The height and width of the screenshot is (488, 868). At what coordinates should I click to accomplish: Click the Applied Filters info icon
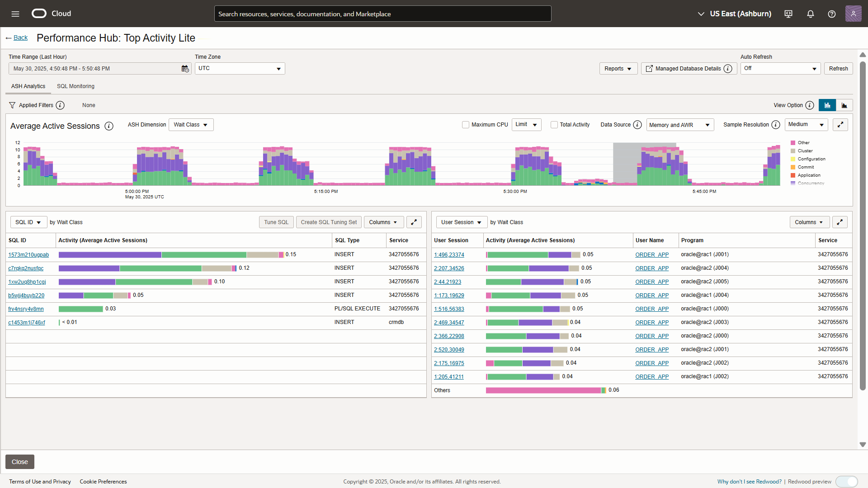(x=60, y=105)
